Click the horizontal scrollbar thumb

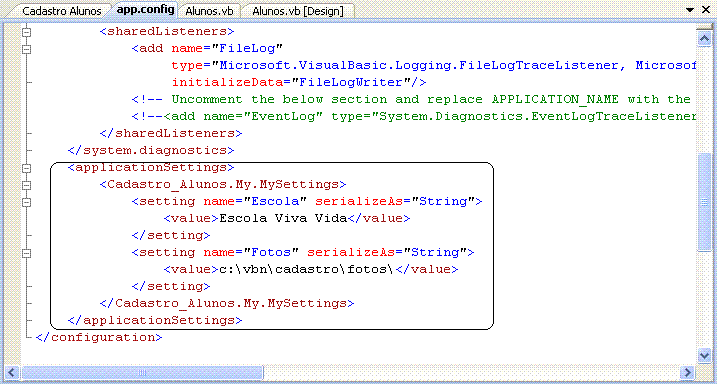(142, 372)
